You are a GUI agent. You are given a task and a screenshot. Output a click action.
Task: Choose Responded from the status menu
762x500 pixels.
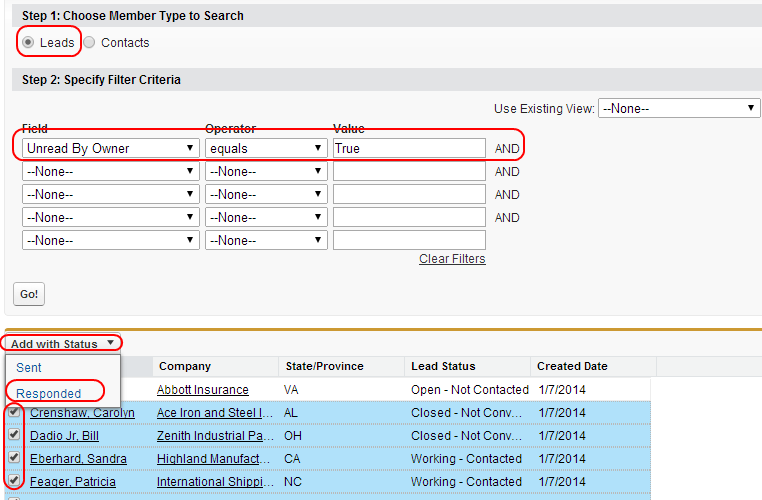(x=49, y=393)
